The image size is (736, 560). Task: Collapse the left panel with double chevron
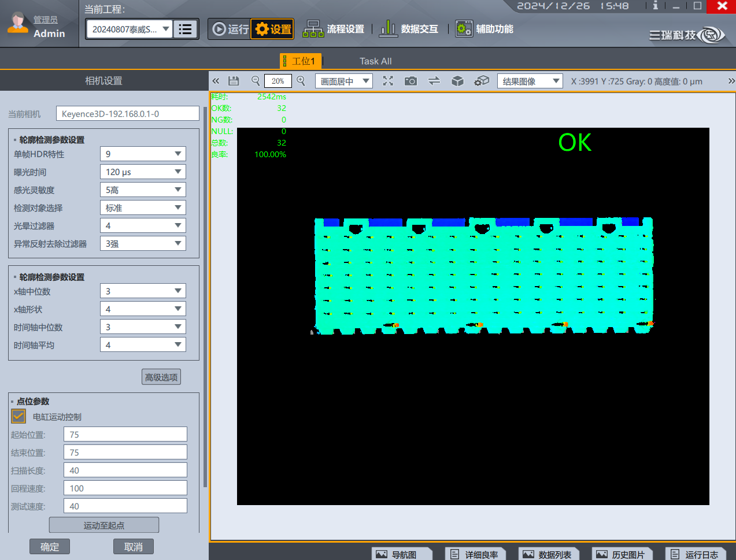pyautogui.click(x=216, y=81)
